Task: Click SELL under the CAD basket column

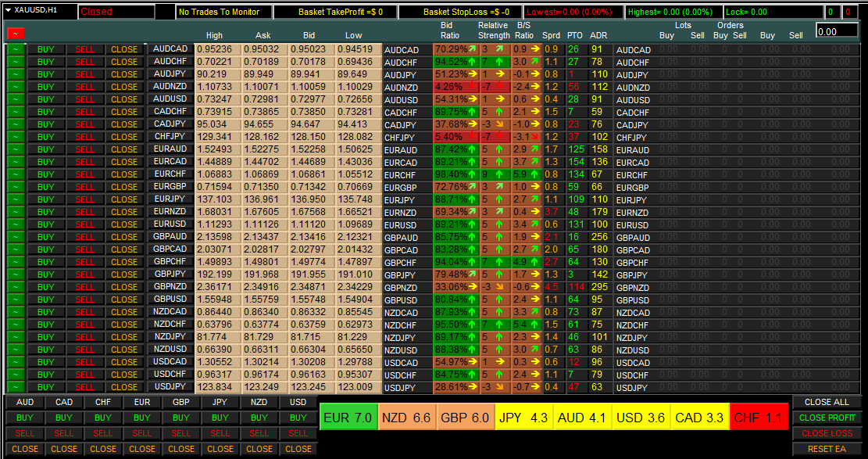Action: (64, 433)
